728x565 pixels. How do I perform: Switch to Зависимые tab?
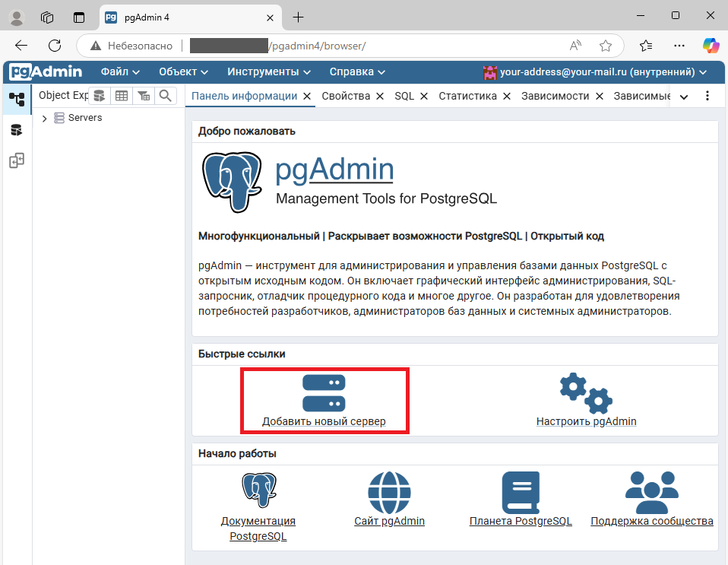641,96
